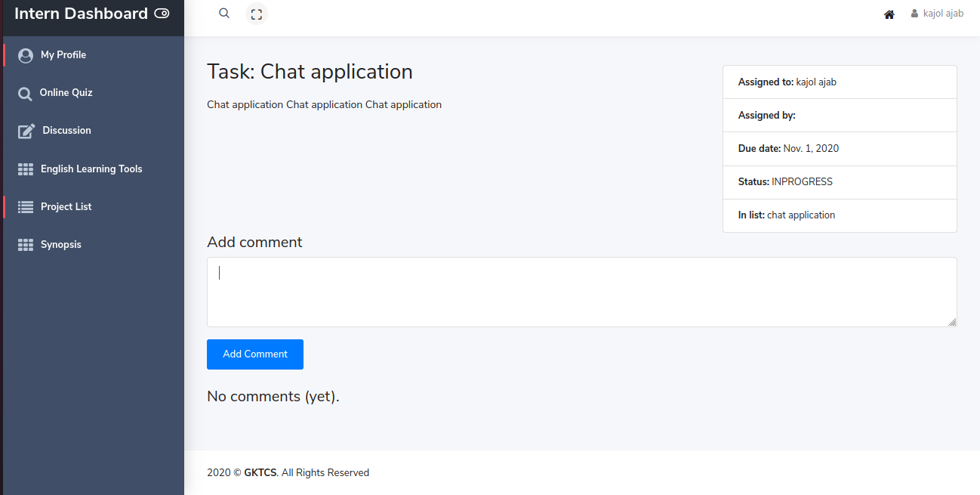Open the search magnifier in top bar

(224, 14)
